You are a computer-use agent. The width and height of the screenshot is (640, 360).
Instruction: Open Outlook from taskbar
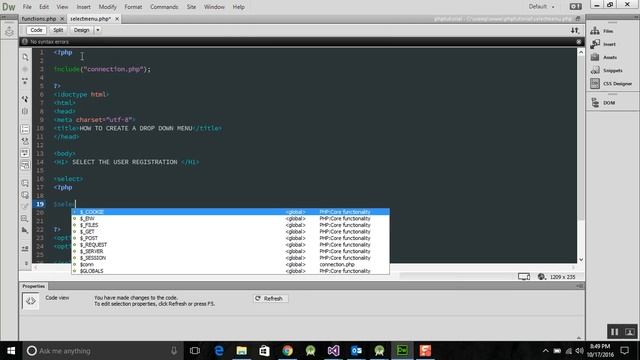[356, 351]
